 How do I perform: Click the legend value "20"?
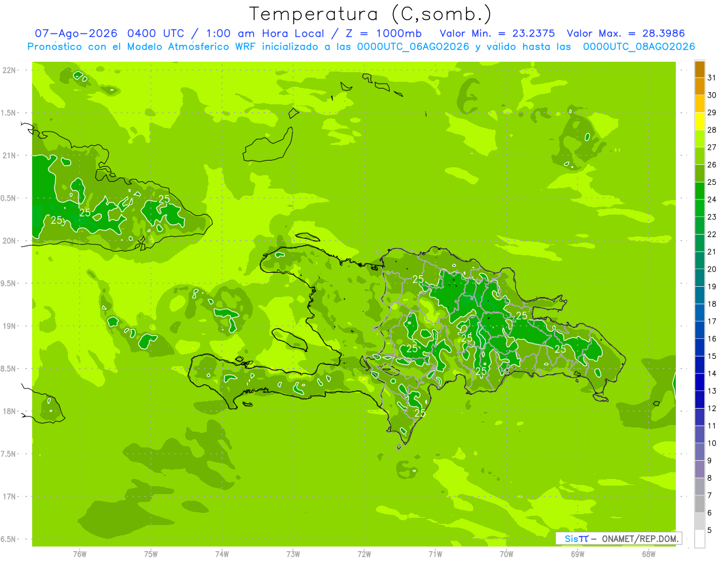[x=712, y=269]
